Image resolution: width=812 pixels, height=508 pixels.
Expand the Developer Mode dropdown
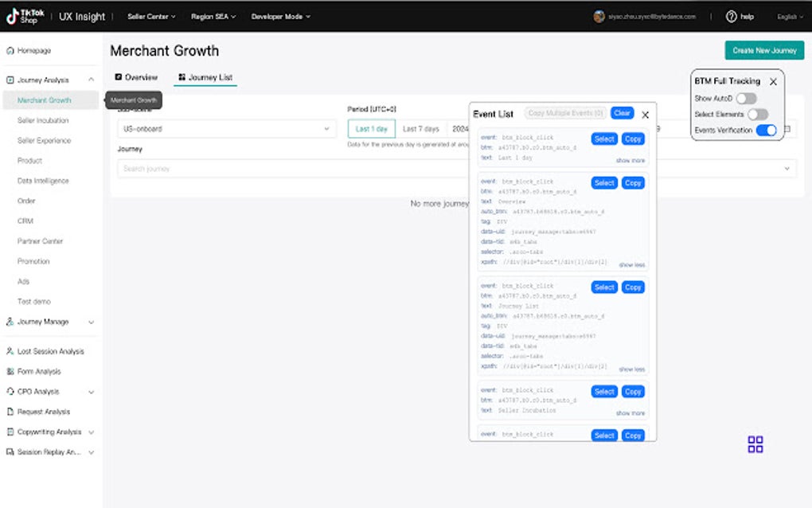pyautogui.click(x=280, y=15)
